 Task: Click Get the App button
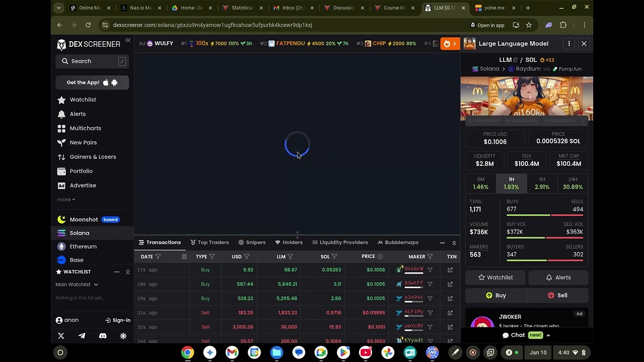pyautogui.click(x=92, y=82)
